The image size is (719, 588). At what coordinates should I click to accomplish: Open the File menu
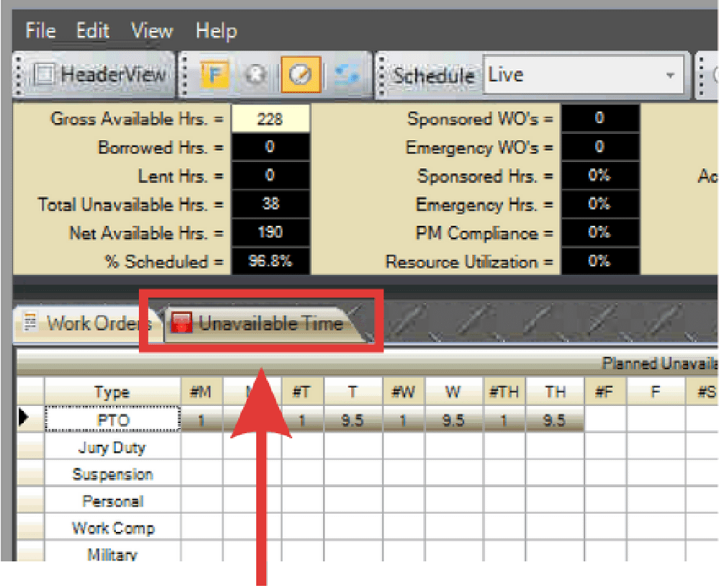tap(40, 31)
